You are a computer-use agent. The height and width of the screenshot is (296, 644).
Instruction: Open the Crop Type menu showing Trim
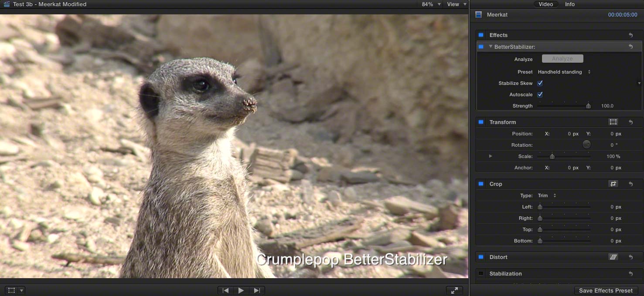pyautogui.click(x=547, y=195)
